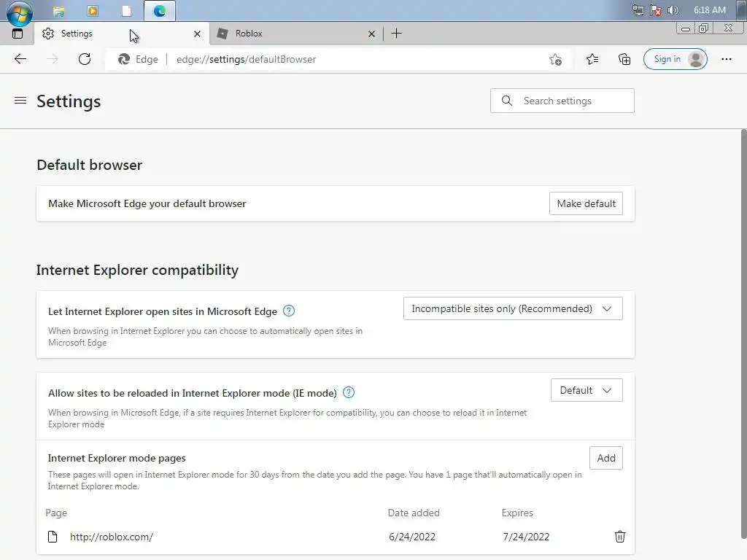Image resolution: width=747 pixels, height=560 pixels.
Task: Click the 7/24/2022 expires value
Action: point(526,537)
